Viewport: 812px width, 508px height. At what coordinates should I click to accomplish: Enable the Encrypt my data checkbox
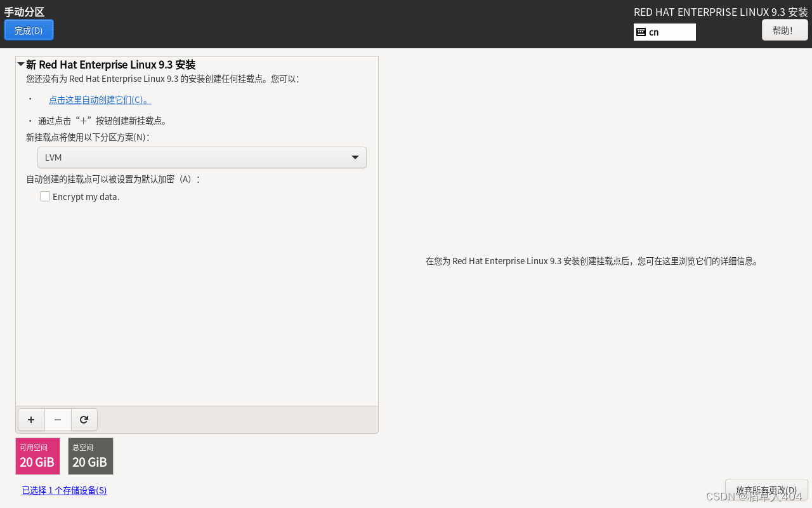[45, 197]
